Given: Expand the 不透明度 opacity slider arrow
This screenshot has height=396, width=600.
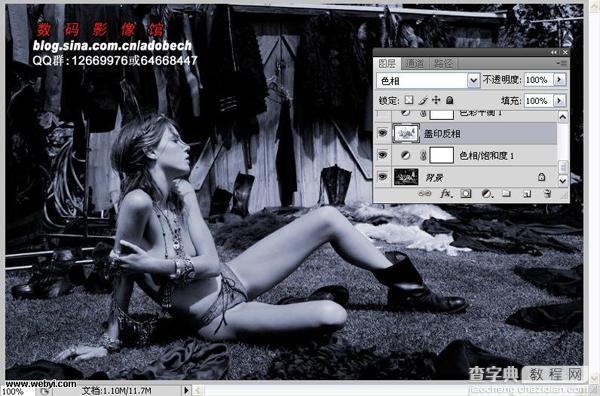Looking at the screenshot, I should point(559,80).
